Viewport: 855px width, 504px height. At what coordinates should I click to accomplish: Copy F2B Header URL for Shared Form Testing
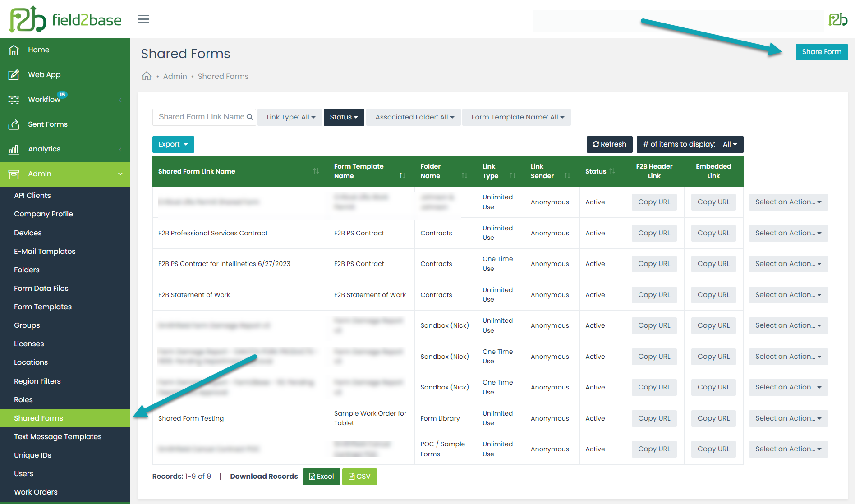click(654, 418)
